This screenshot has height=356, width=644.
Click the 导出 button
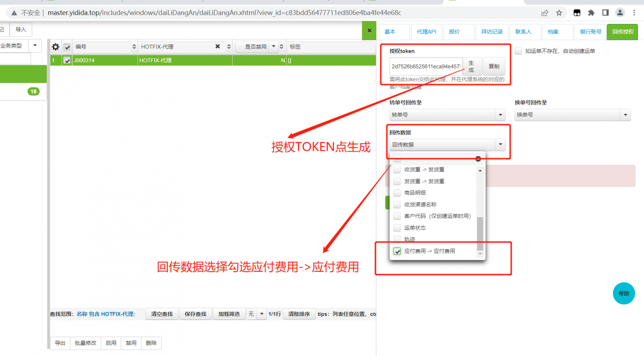(x=60, y=343)
